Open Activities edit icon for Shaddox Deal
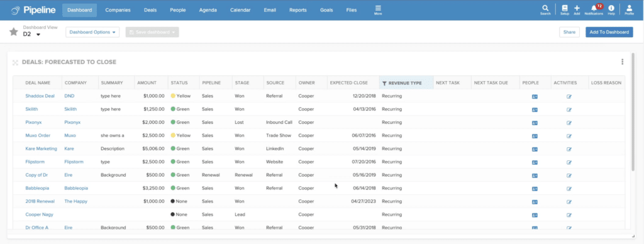This screenshot has height=244, width=644. (x=569, y=97)
